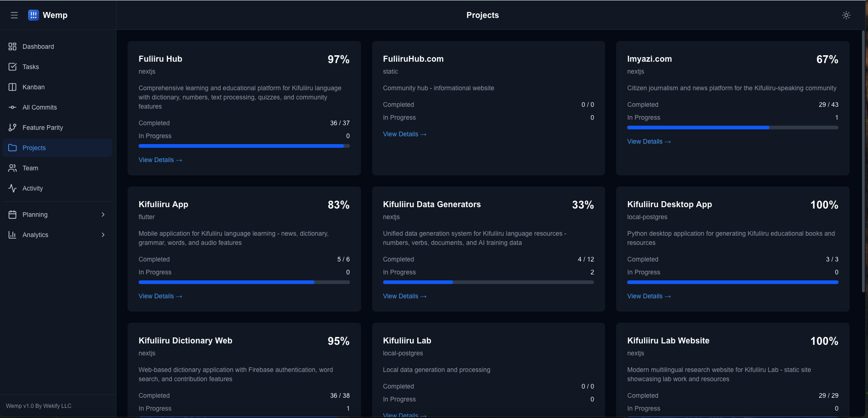Open Dashboard from the sidebar

tap(58, 46)
